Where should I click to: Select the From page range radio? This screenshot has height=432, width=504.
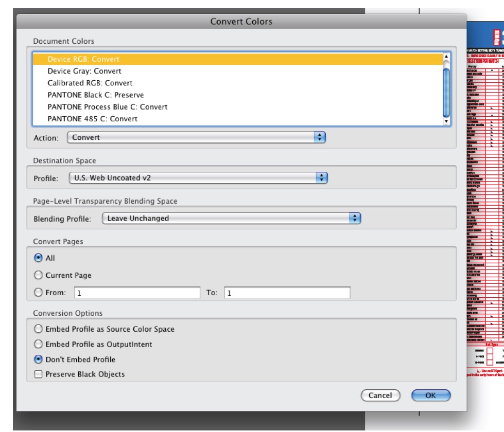38,293
